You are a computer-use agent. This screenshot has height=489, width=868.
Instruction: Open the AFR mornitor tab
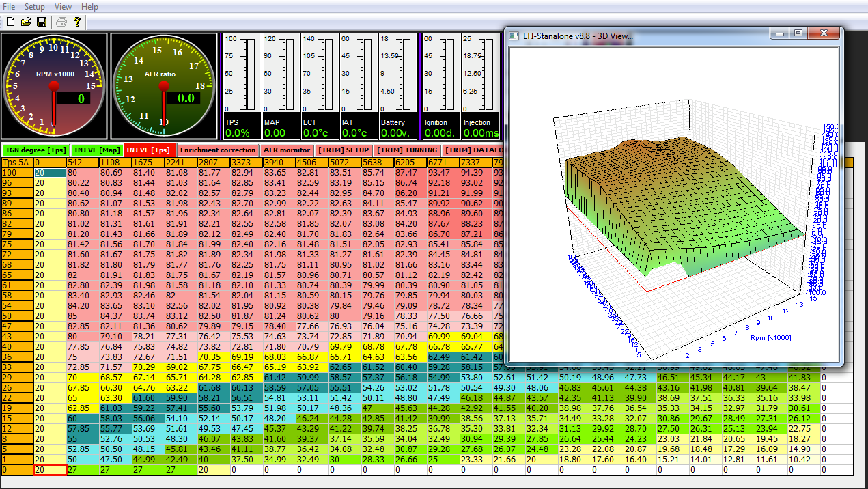click(287, 150)
